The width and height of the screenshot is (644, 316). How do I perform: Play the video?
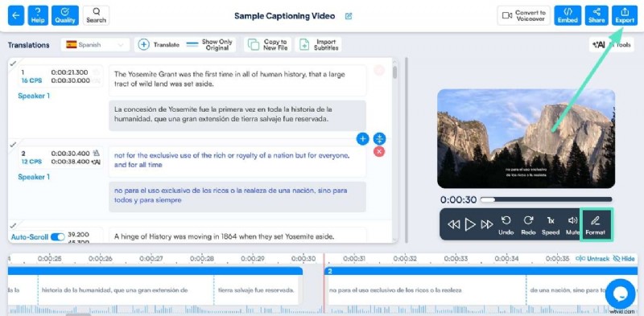(470, 224)
